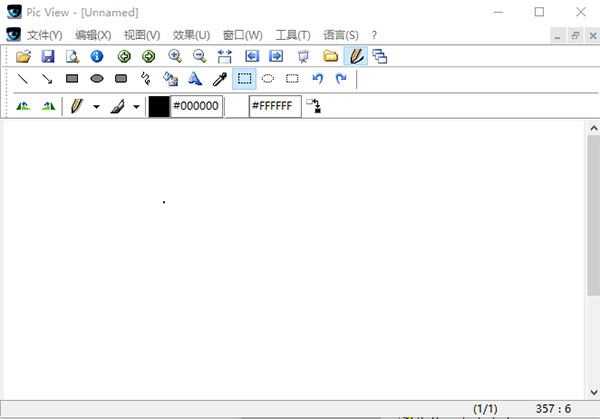
Task: Open the 效果(U) menu
Action: point(190,34)
